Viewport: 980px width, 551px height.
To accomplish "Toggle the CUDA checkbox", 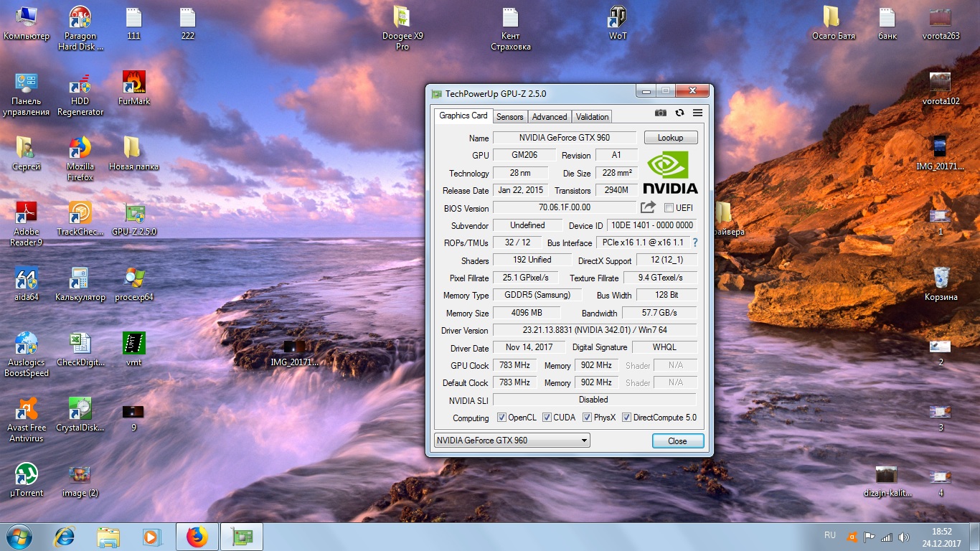I will point(547,418).
